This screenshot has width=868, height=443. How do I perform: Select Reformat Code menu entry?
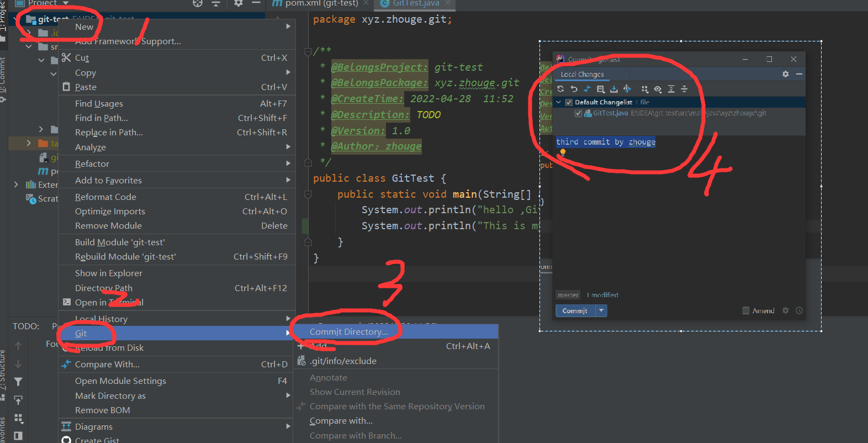pyautogui.click(x=177, y=197)
